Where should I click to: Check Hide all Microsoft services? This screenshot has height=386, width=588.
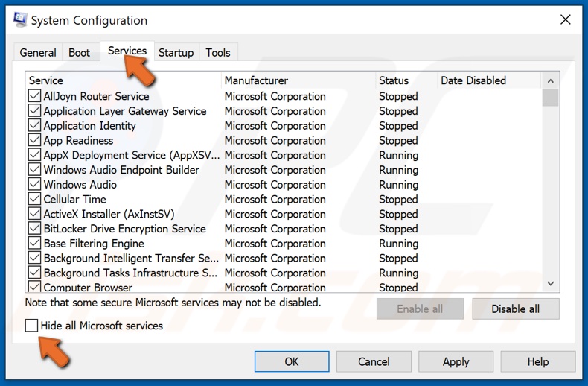(x=32, y=326)
